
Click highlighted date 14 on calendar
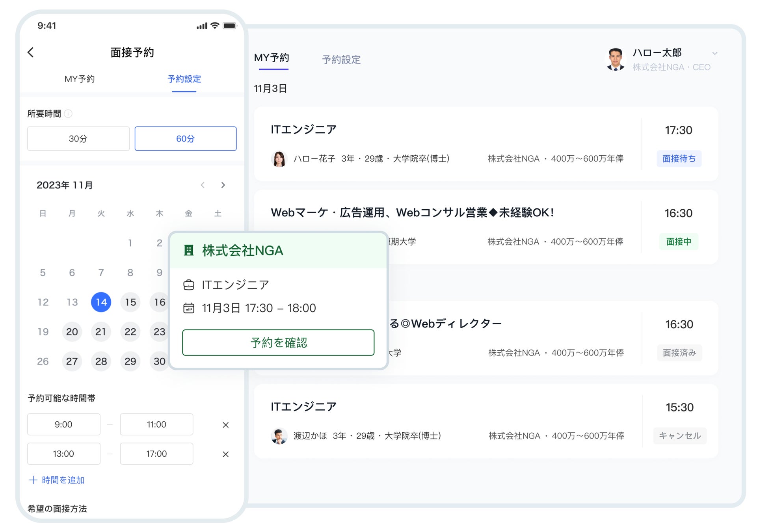pyautogui.click(x=101, y=302)
